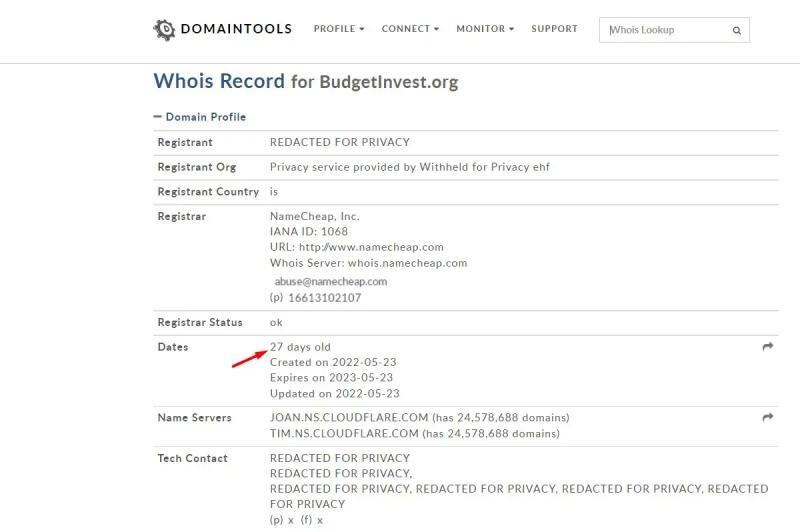Click the share arrow in Dates row

pos(767,347)
